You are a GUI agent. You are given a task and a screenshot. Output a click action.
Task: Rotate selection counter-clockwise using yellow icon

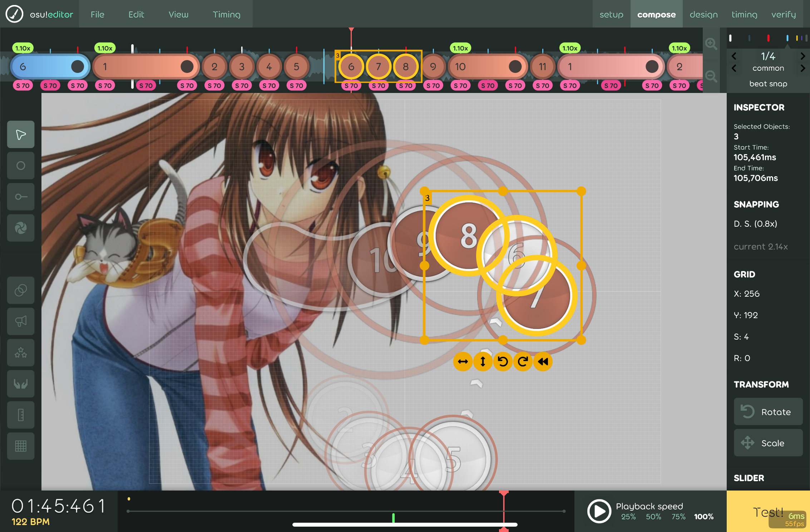(x=503, y=362)
